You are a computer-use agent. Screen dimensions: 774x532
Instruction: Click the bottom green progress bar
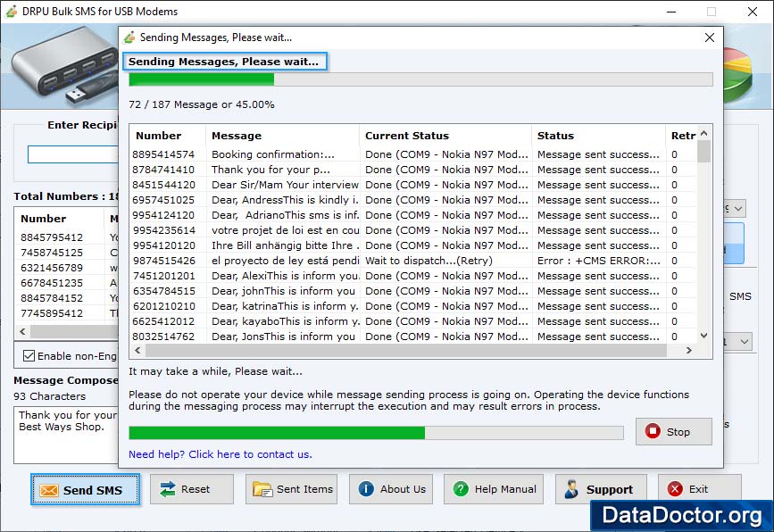376,433
